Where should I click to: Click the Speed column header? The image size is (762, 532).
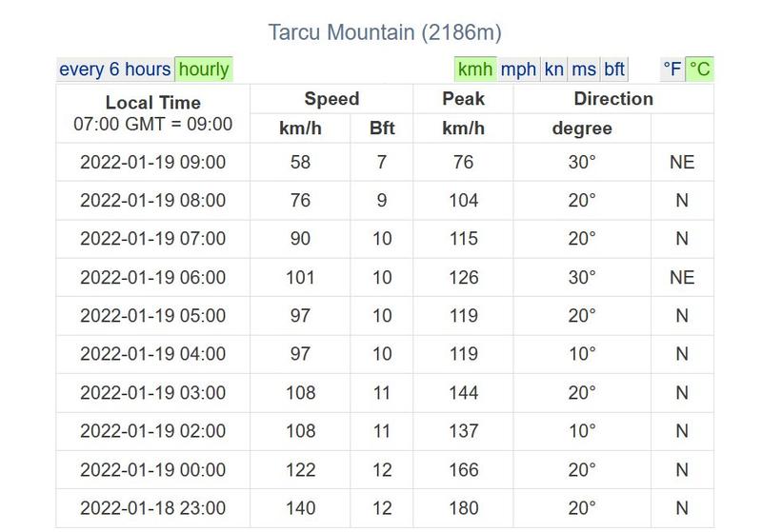[331, 99]
